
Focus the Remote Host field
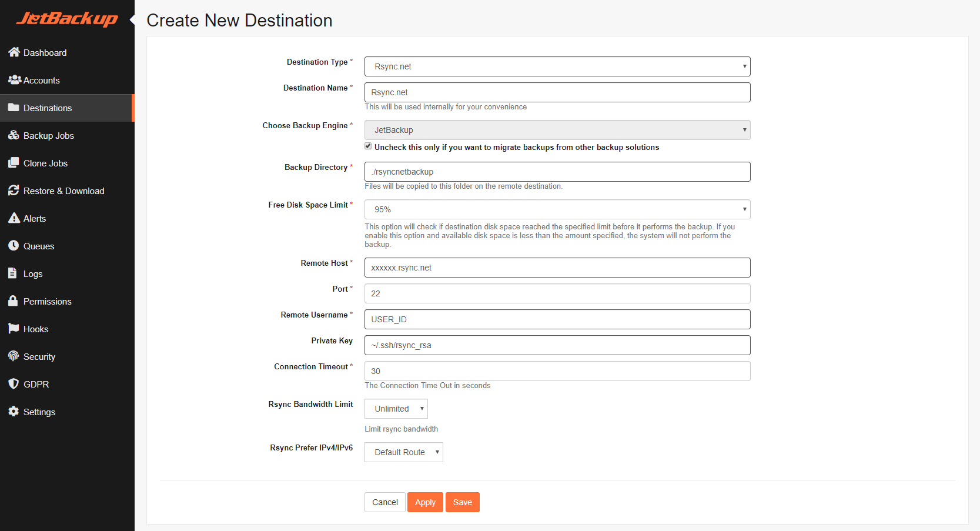point(557,268)
